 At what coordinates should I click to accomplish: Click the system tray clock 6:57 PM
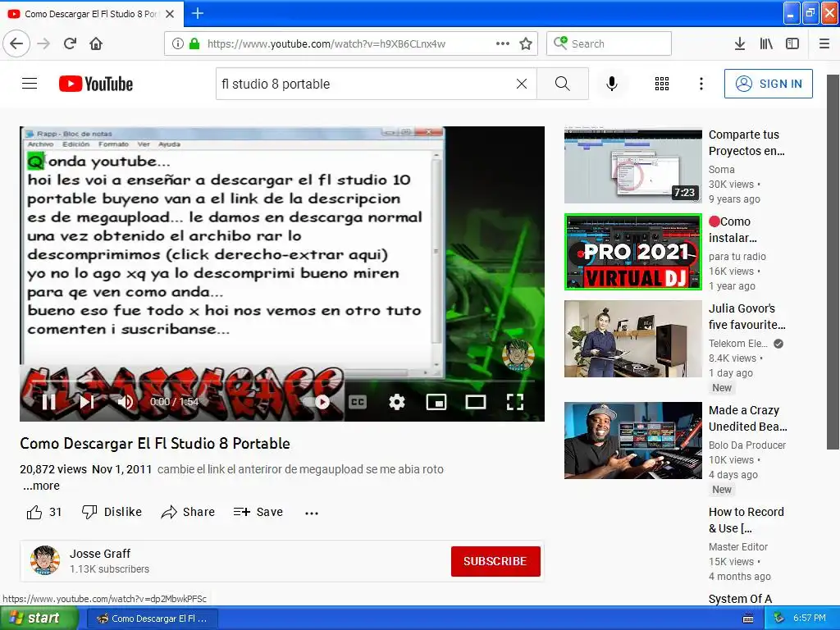click(x=810, y=619)
